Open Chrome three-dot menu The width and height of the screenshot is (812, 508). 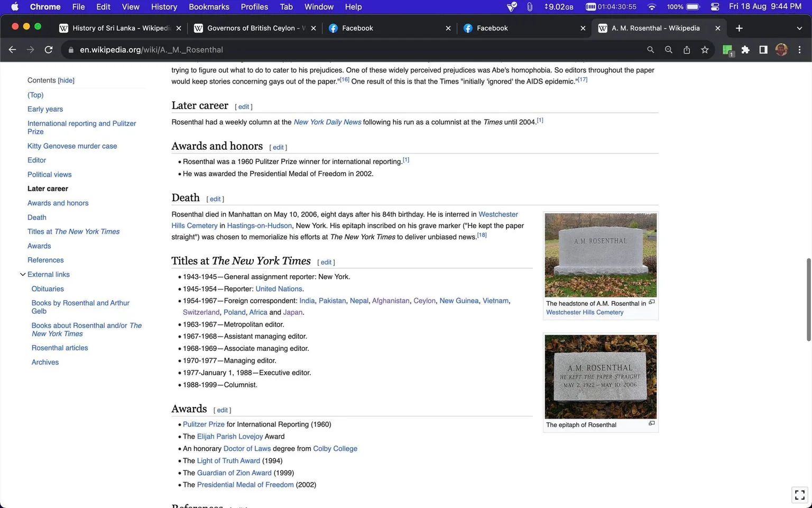coord(799,50)
